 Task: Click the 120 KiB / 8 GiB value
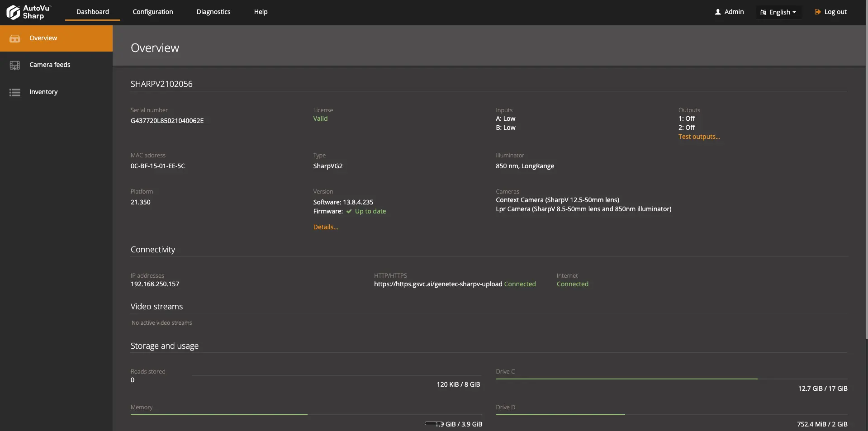459,384
